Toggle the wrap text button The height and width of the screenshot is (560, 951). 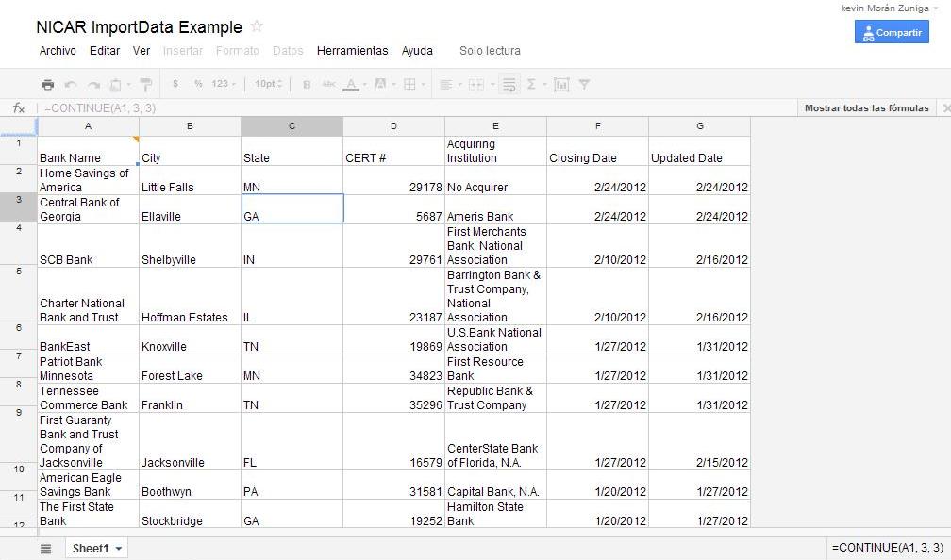tap(509, 84)
